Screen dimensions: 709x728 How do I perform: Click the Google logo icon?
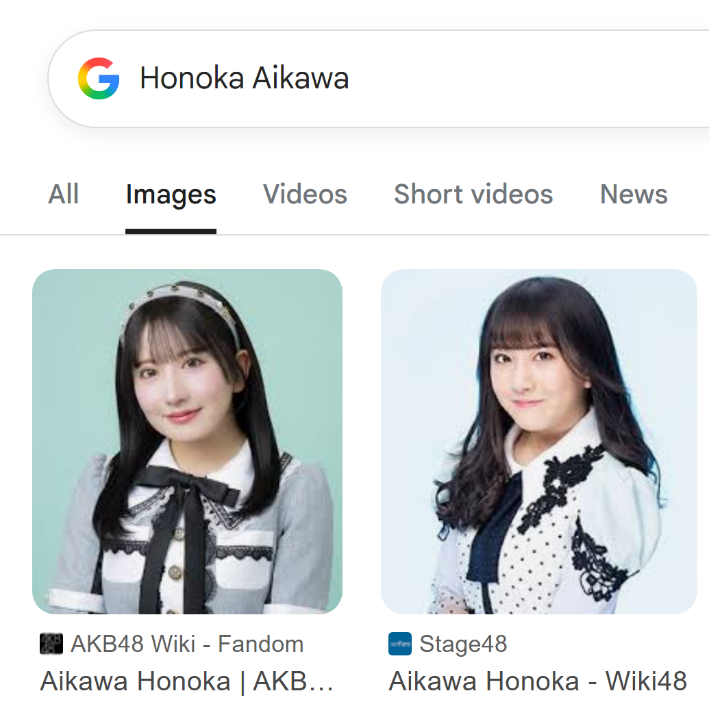click(99, 79)
